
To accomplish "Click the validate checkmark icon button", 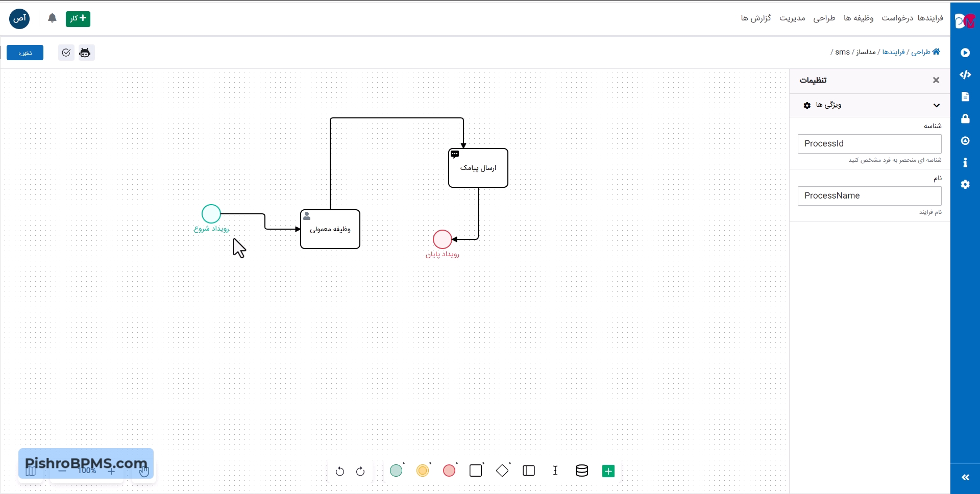I will click(x=66, y=53).
